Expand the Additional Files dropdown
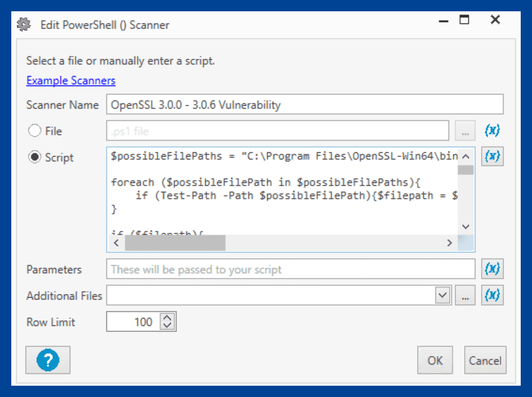The image size is (532, 397). click(442, 295)
